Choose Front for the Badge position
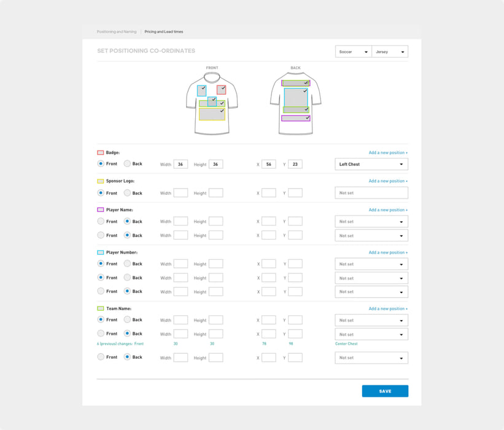 101,163
